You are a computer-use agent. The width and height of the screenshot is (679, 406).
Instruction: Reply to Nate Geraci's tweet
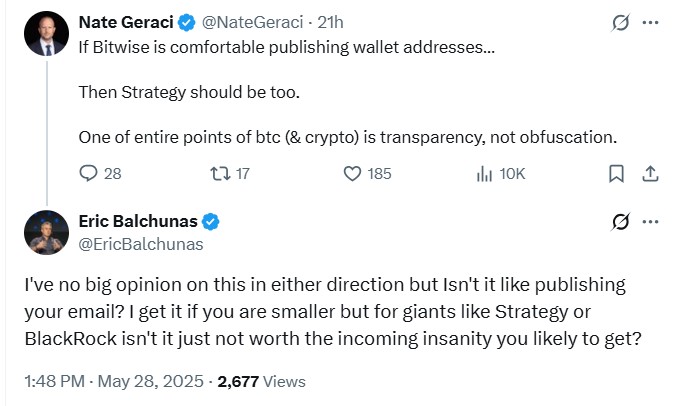tap(88, 174)
